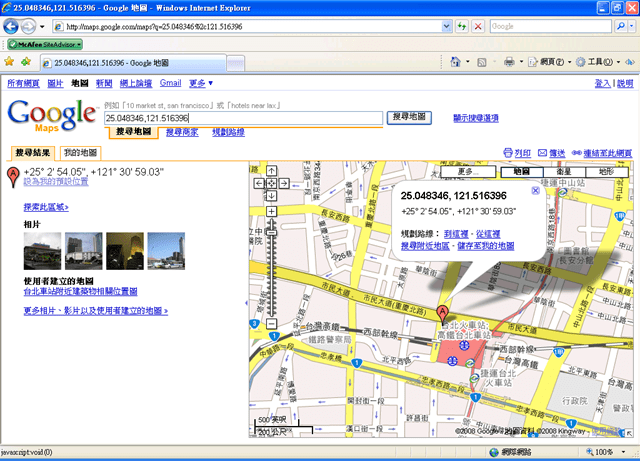Screen dimensions: 640x461
Task: Click 設為我的預設位置 link
Action: [x=56, y=181]
